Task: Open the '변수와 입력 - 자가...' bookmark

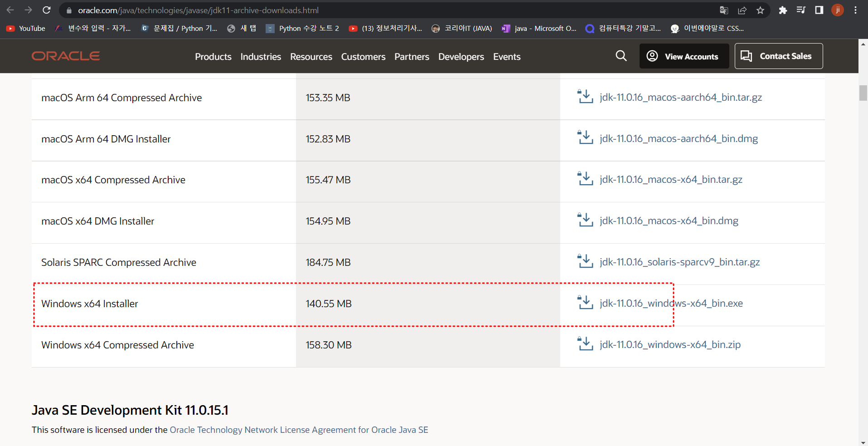Action: [x=93, y=28]
